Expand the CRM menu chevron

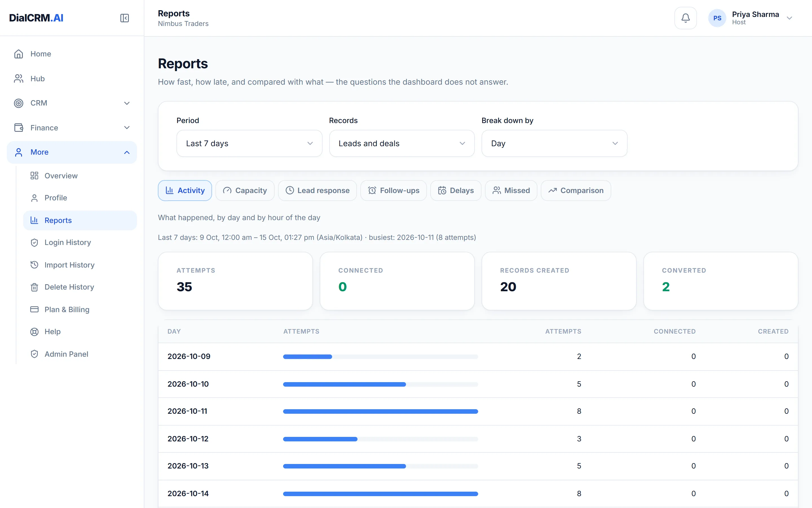click(127, 103)
